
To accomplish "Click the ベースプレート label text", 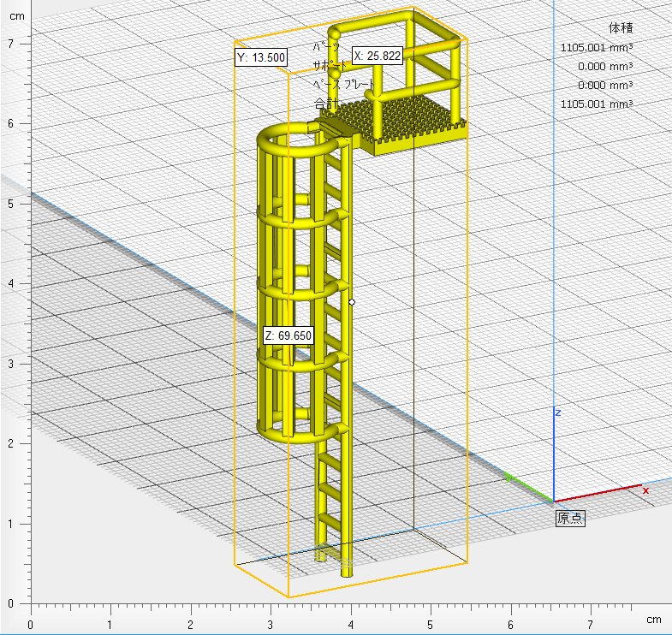I will 342,85.
